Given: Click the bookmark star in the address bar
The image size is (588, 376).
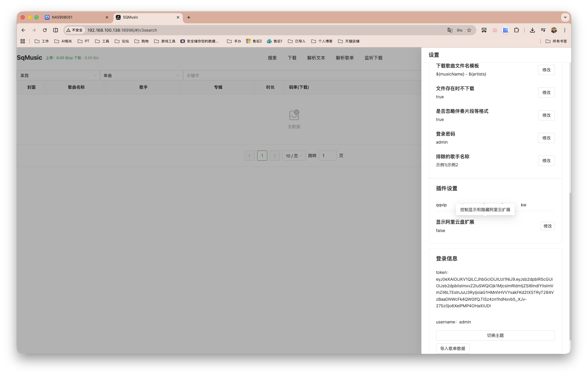Looking at the screenshot, I should [469, 30].
